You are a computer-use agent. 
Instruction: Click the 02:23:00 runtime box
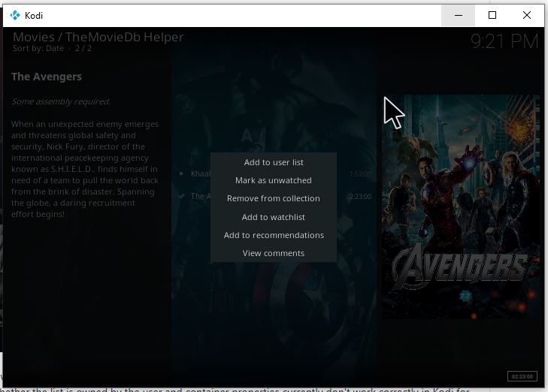click(x=522, y=376)
